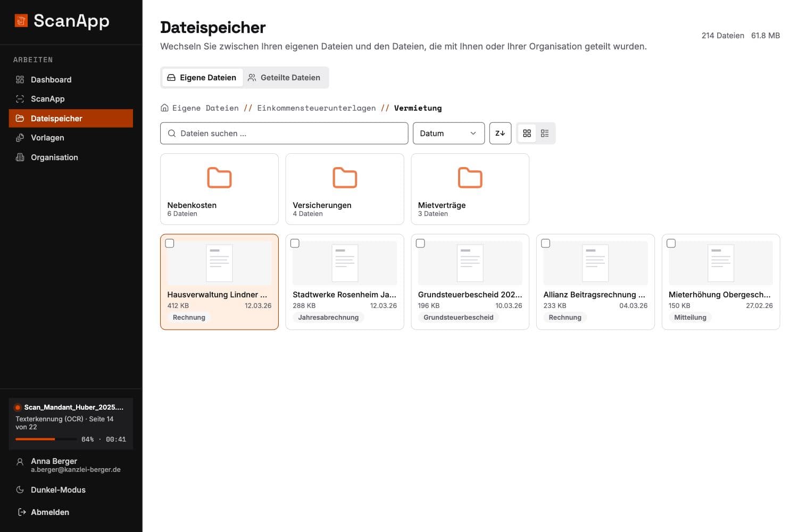Open the Datum sort dropdown
Viewport: 798px width, 532px height.
[x=448, y=134]
